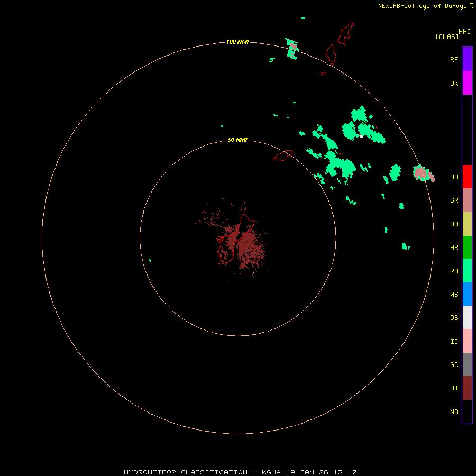Click the GR legend text label

tap(454, 200)
